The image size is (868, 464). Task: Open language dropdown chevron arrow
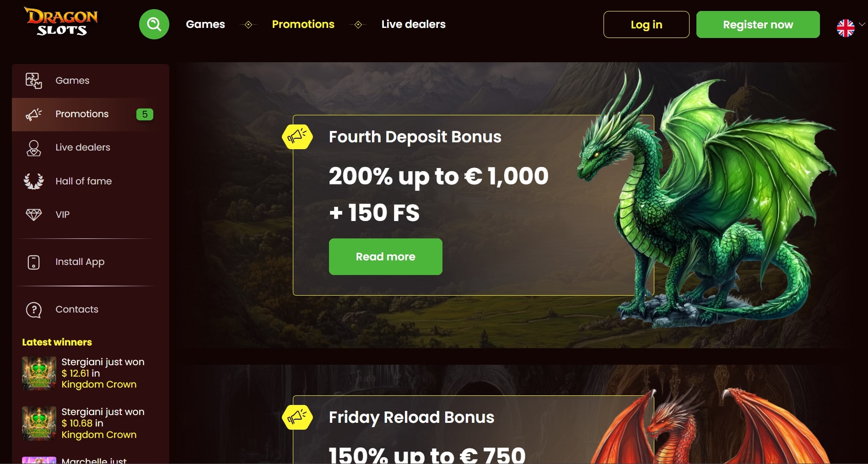[x=862, y=24]
